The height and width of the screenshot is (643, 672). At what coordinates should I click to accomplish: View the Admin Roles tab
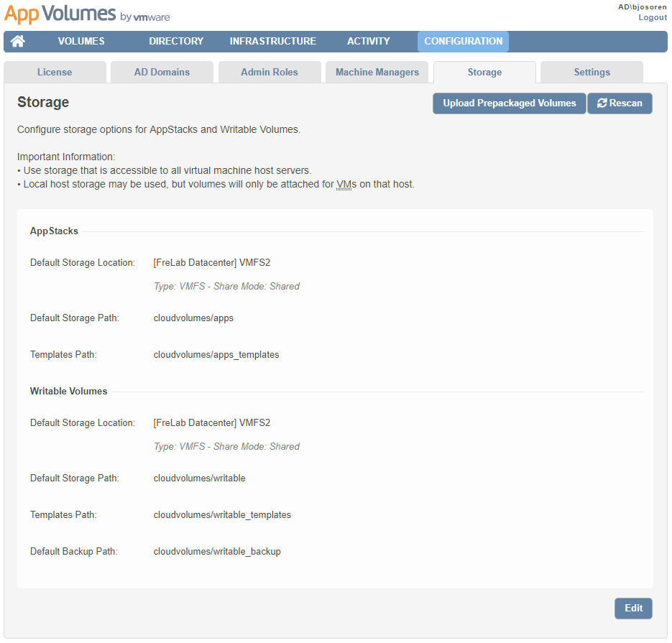click(270, 72)
